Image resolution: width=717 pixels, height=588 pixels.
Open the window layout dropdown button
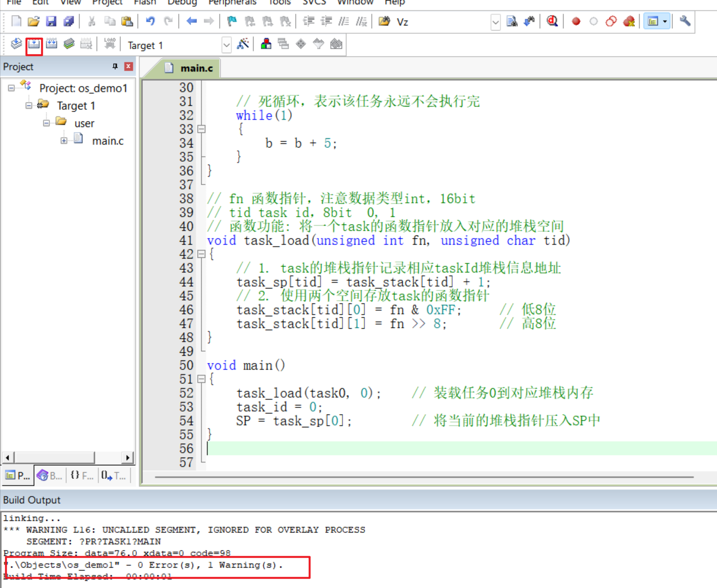[x=657, y=21]
